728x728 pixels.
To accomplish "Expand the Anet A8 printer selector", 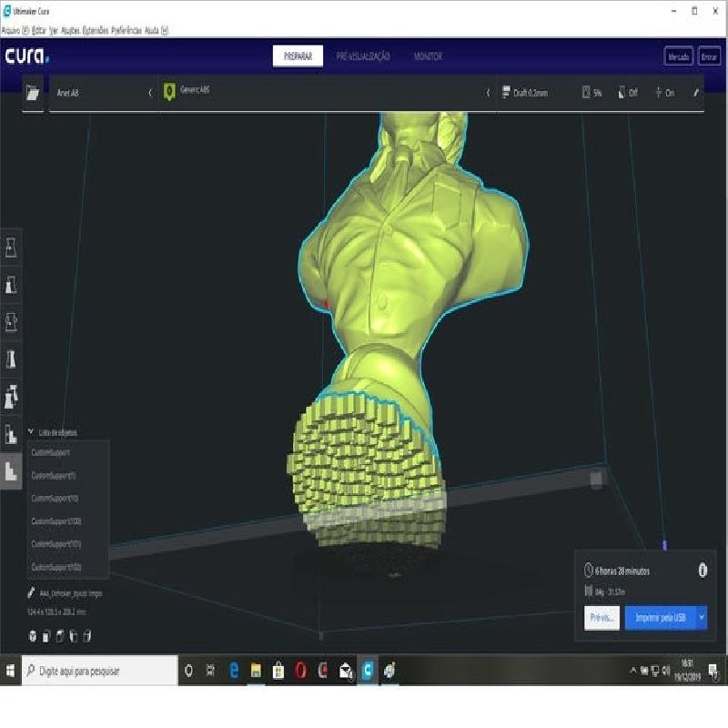I will point(100,93).
